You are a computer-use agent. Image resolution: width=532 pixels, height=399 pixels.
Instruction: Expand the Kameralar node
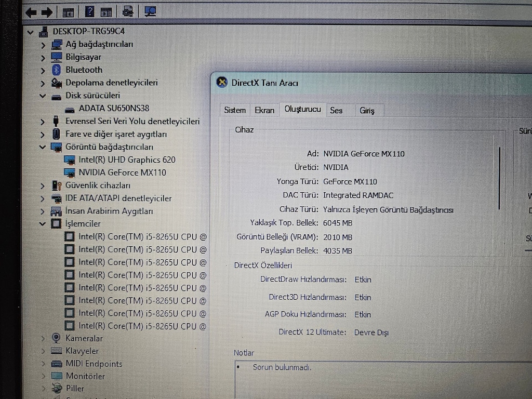pos(43,339)
